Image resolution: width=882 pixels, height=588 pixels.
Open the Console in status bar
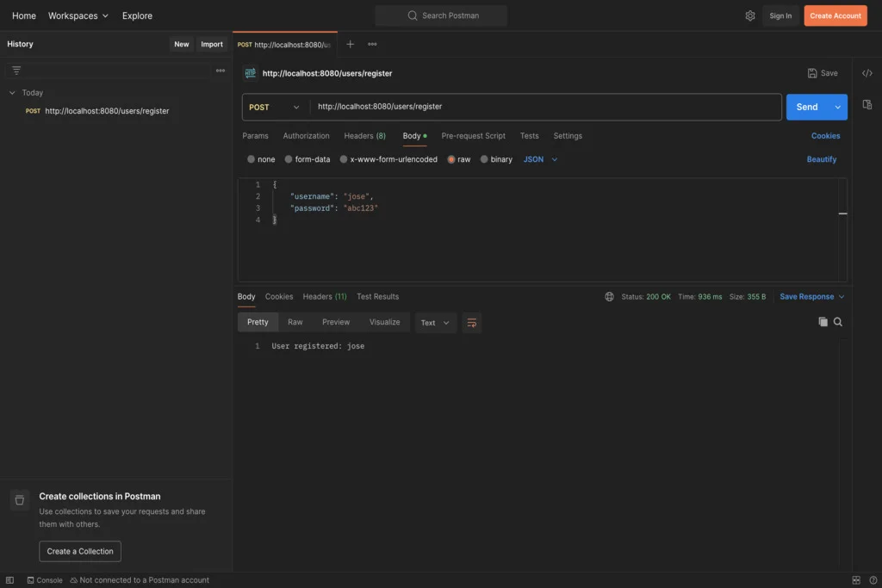[x=45, y=580]
